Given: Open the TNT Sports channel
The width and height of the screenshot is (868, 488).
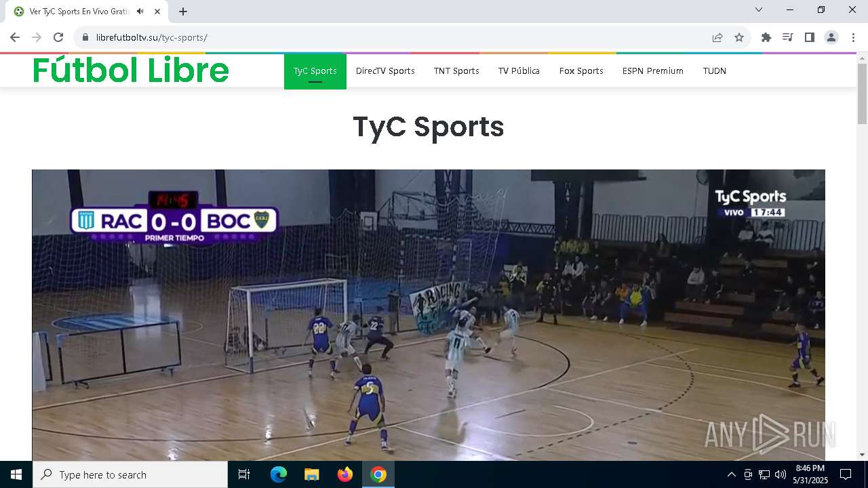Looking at the screenshot, I should click(x=456, y=71).
